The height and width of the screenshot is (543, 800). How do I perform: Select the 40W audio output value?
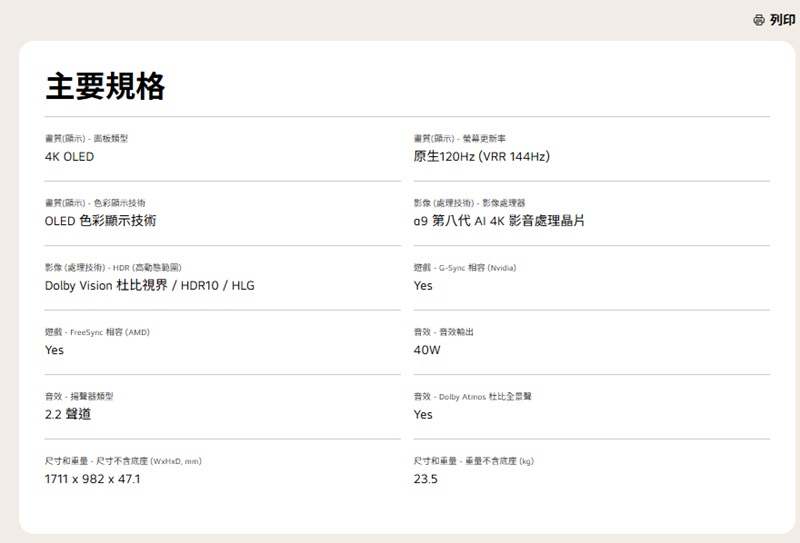point(427,350)
